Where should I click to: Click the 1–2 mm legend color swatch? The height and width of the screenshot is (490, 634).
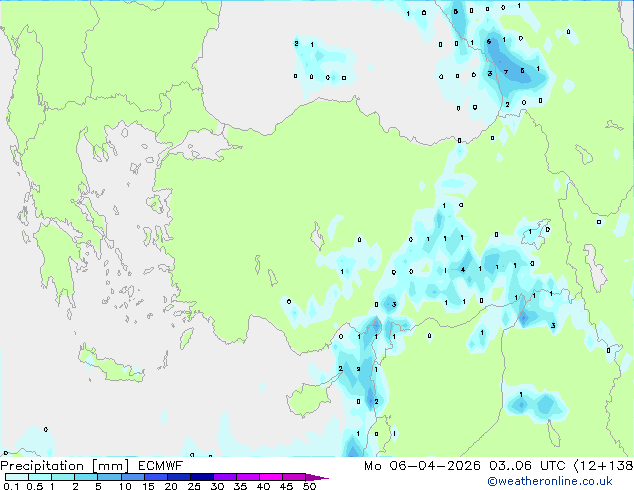click(63, 477)
